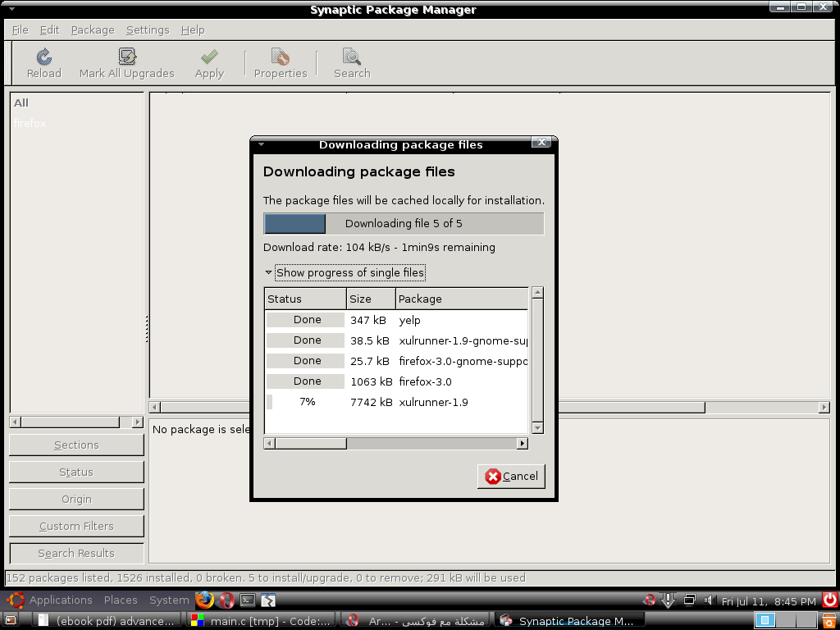Click the Sections button
Viewport: 840px width, 630px height.
coord(76,445)
